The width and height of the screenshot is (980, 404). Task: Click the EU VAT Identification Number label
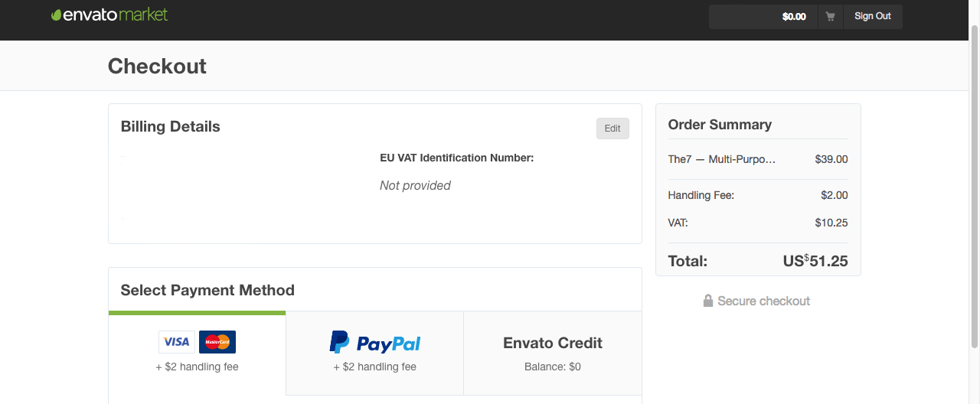[456, 158]
